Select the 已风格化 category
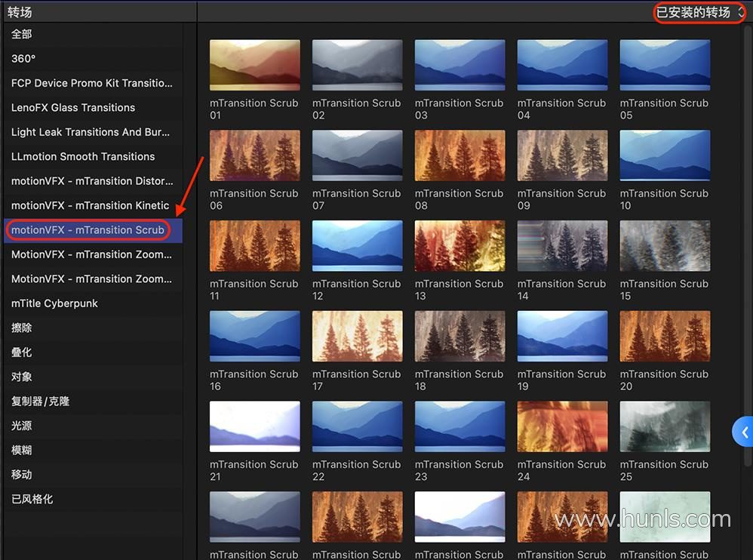This screenshot has width=753, height=560. coord(93,500)
